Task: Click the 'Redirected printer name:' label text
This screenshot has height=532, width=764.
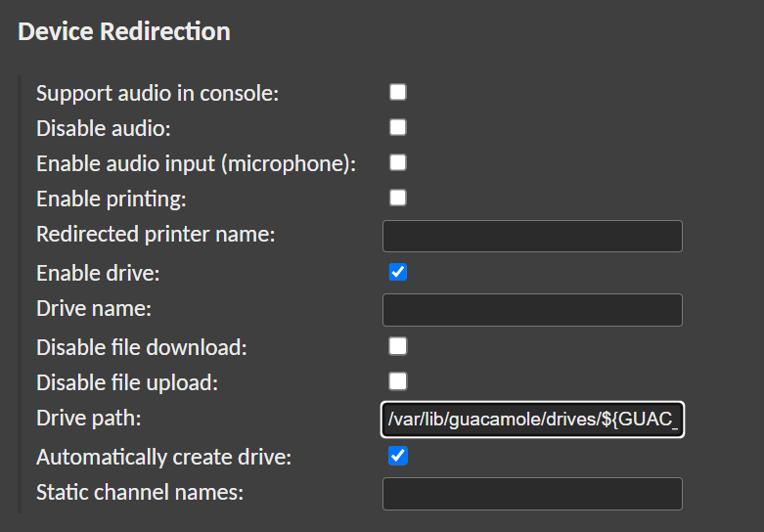Action: click(156, 235)
